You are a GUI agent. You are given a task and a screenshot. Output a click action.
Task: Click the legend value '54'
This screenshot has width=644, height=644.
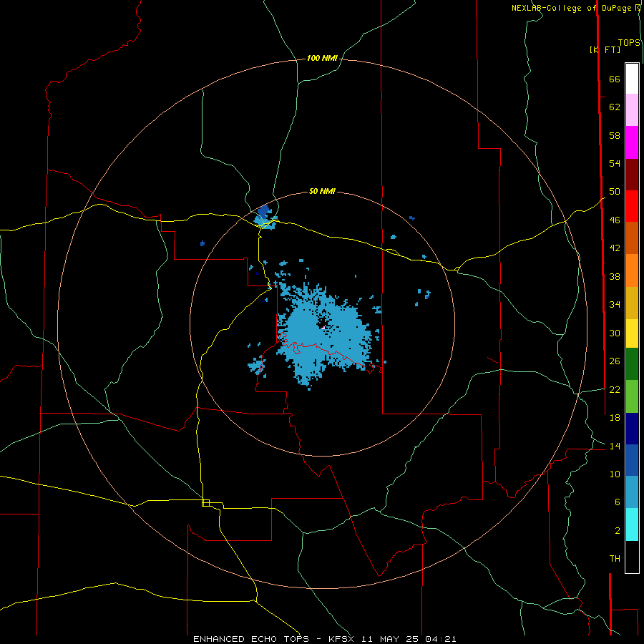click(x=615, y=163)
